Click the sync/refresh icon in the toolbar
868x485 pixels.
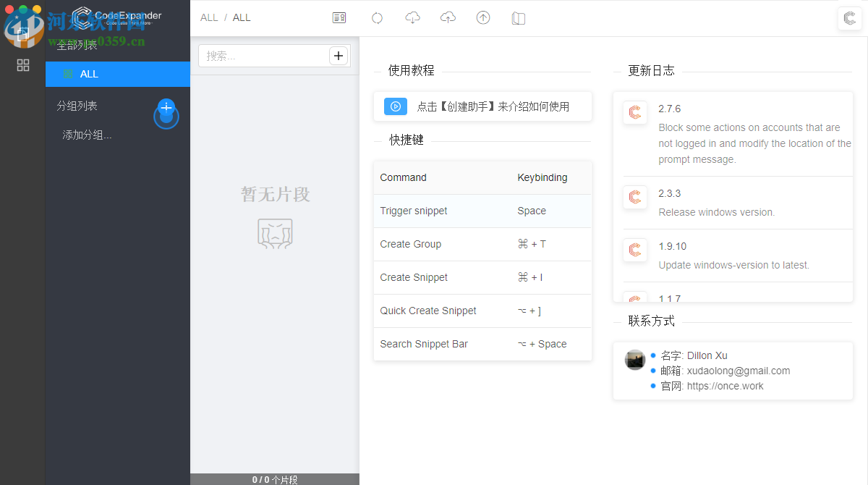(377, 17)
